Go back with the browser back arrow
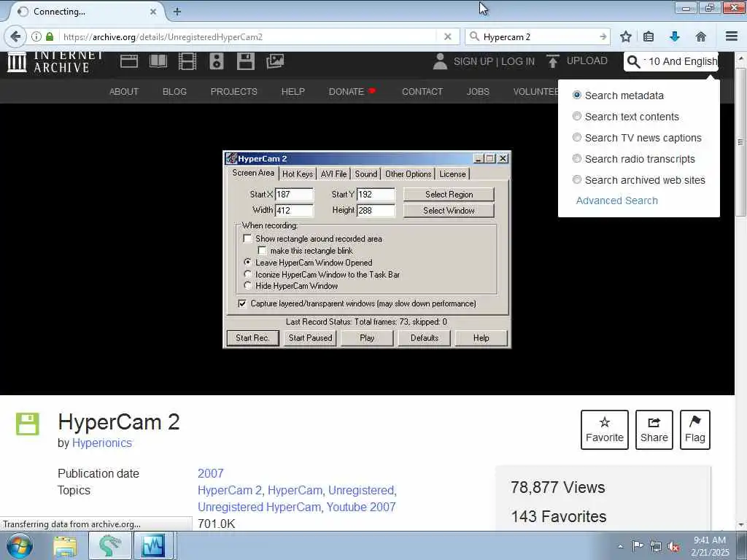This screenshot has height=560, width=747. (x=16, y=36)
